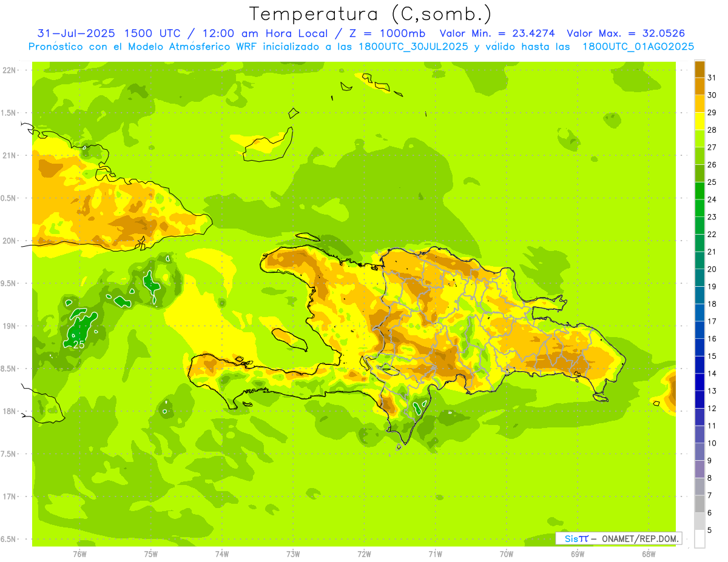
Task: Click the "16" color bar label
Action: tap(712, 339)
